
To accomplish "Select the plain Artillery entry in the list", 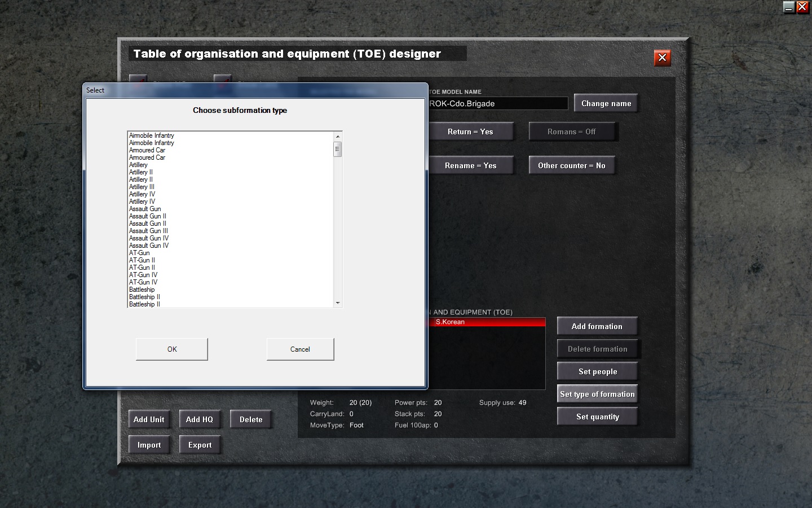I will click(x=138, y=165).
